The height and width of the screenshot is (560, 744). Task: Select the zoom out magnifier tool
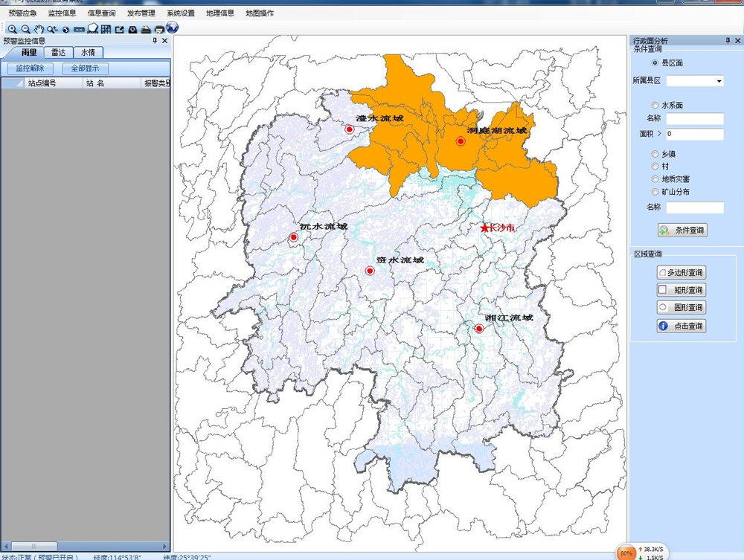[25, 29]
